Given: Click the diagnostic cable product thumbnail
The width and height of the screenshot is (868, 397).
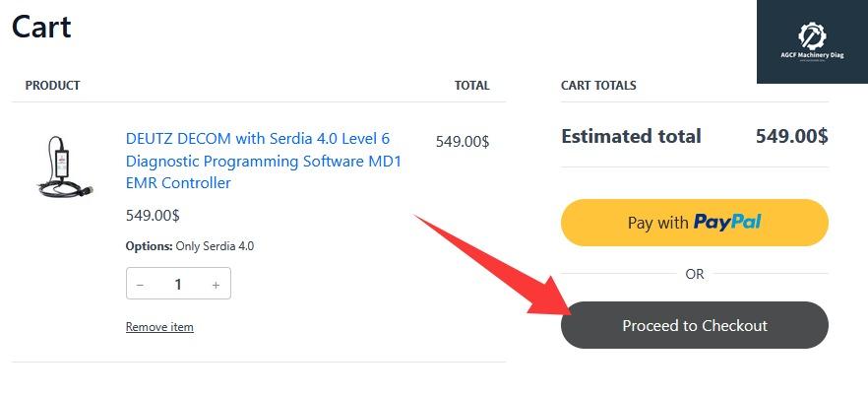Looking at the screenshot, I should point(64,165).
